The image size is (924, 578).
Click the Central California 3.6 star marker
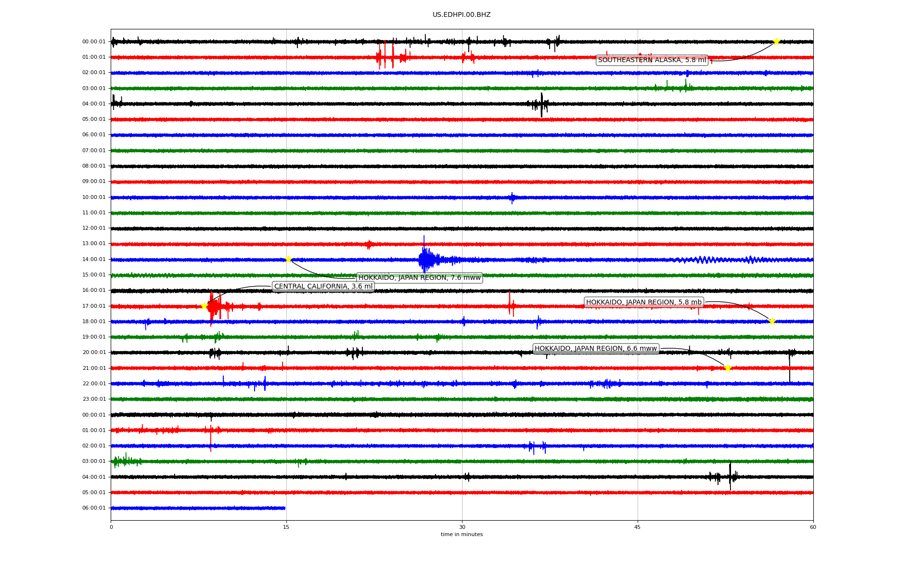click(204, 306)
